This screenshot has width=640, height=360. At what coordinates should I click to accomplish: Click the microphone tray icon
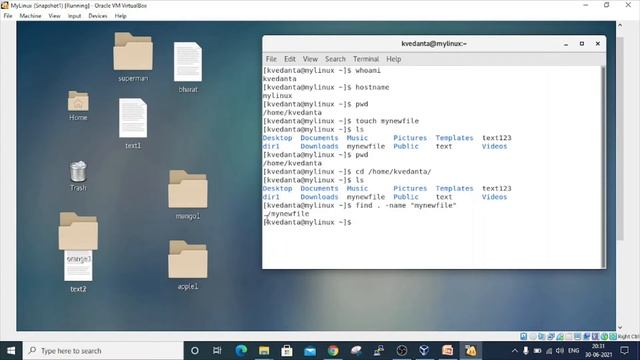click(x=526, y=351)
